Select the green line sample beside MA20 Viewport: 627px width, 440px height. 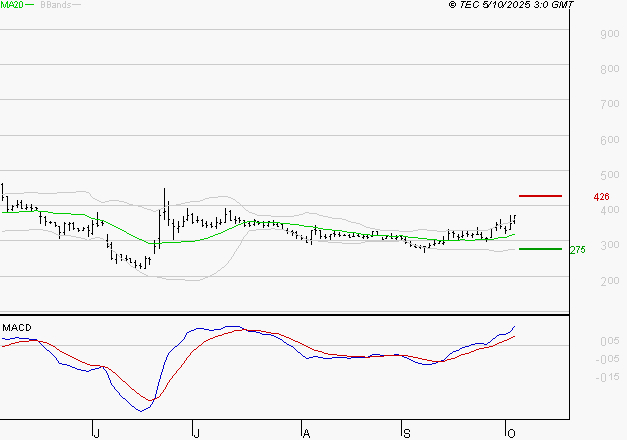tap(29, 6)
